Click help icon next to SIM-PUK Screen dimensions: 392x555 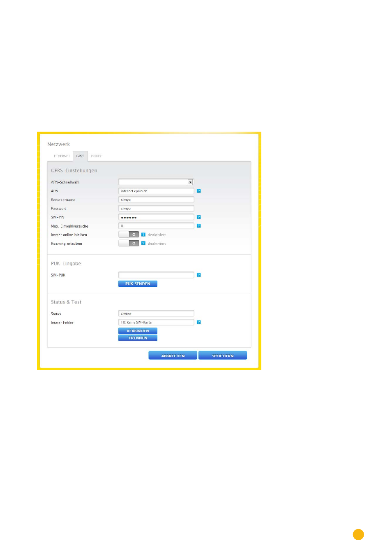(x=198, y=275)
